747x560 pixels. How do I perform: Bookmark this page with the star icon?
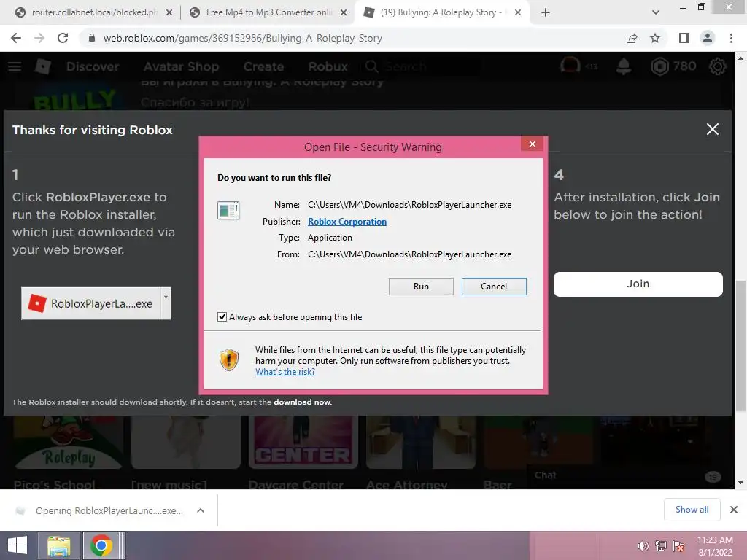[x=655, y=38]
